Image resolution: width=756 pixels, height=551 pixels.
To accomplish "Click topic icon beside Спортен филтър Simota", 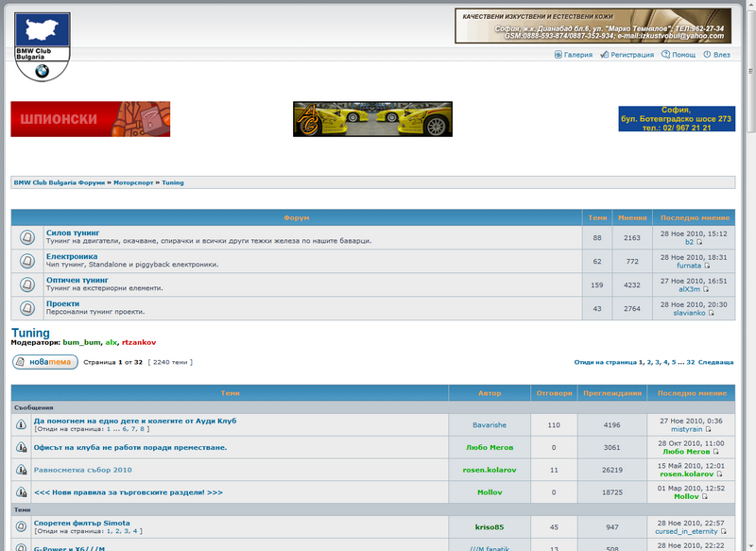I will 21,526.
